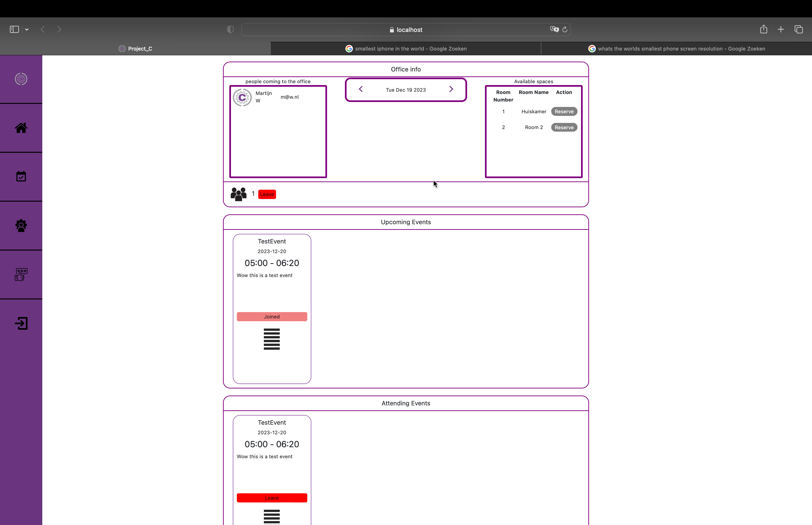812x525 pixels.
Task: Click 2023-12-20 date on Upcoming TestEvent
Action: coord(272,252)
